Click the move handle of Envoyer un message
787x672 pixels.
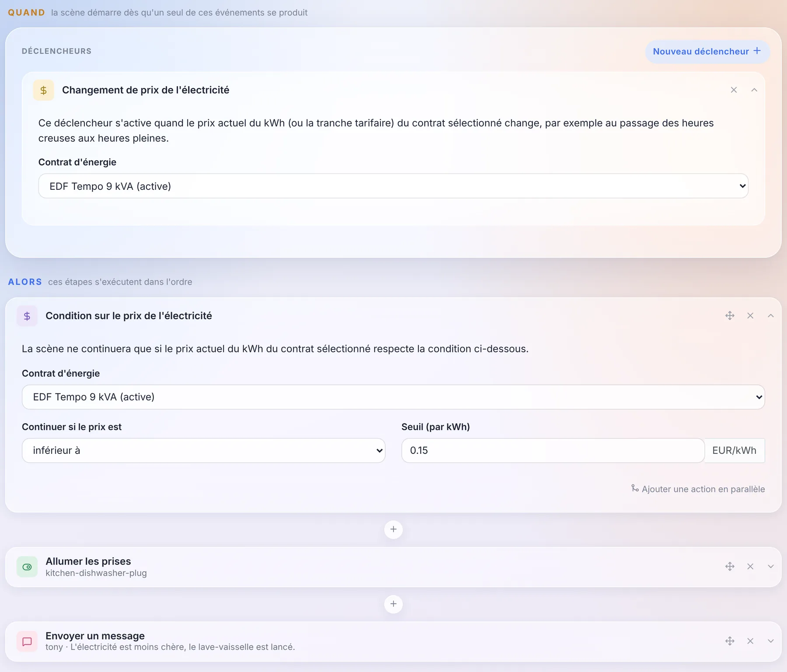tap(730, 641)
